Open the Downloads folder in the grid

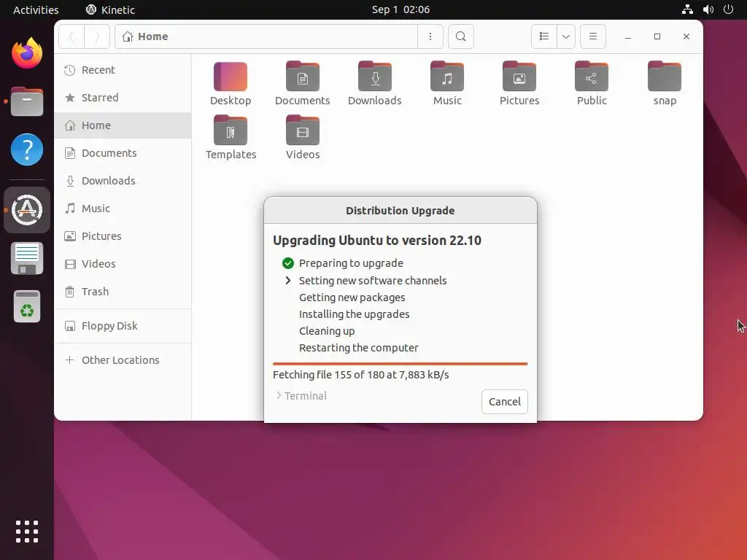point(375,84)
